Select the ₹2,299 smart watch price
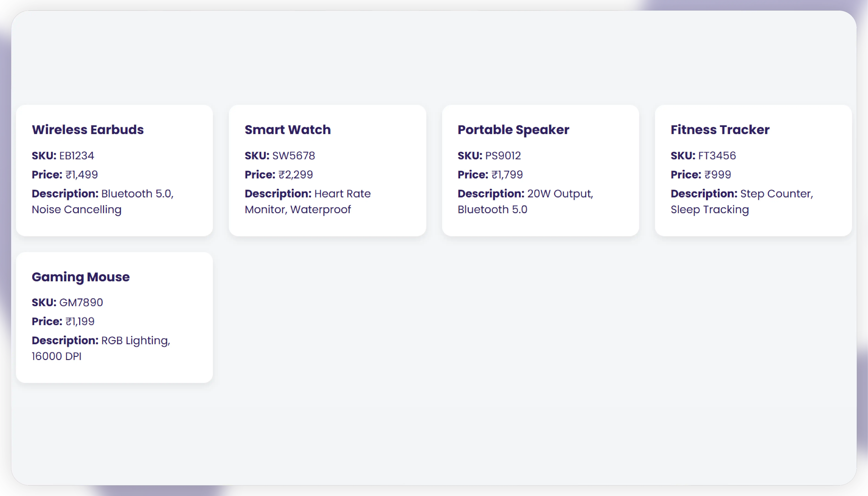This screenshot has height=496, width=868. [295, 175]
